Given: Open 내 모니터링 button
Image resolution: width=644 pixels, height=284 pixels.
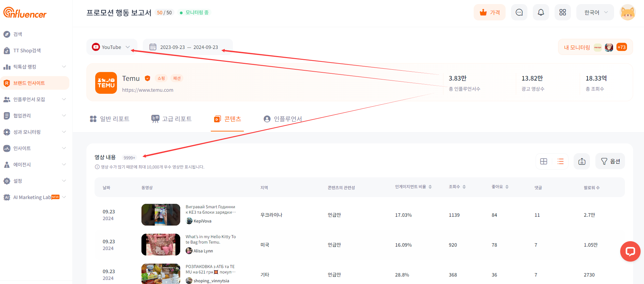Looking at the screenshot, I should point(595,47).
